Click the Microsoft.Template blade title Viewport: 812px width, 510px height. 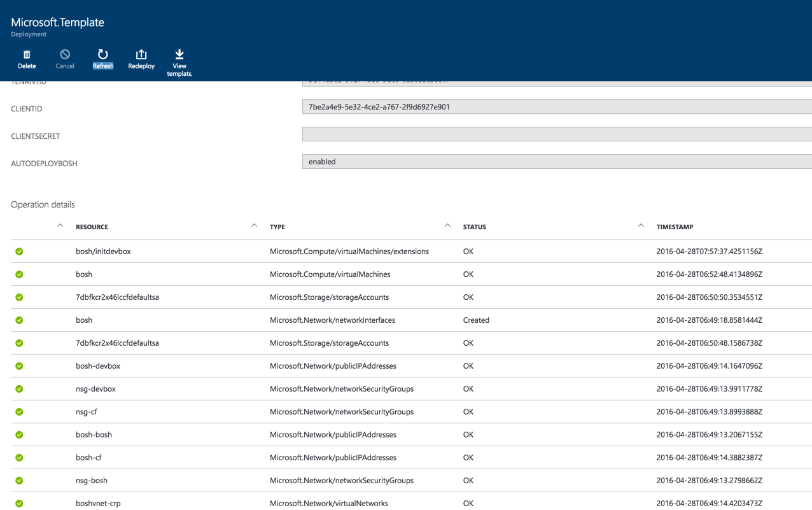(x=57, y=22)
